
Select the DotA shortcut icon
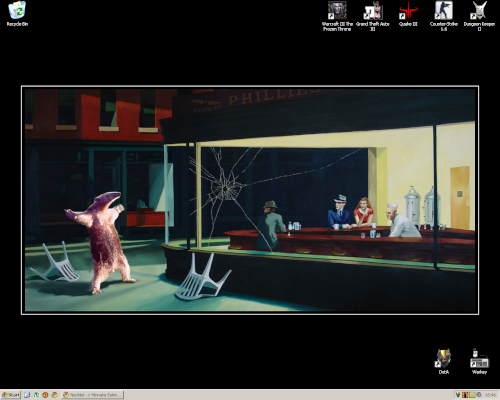444,362
